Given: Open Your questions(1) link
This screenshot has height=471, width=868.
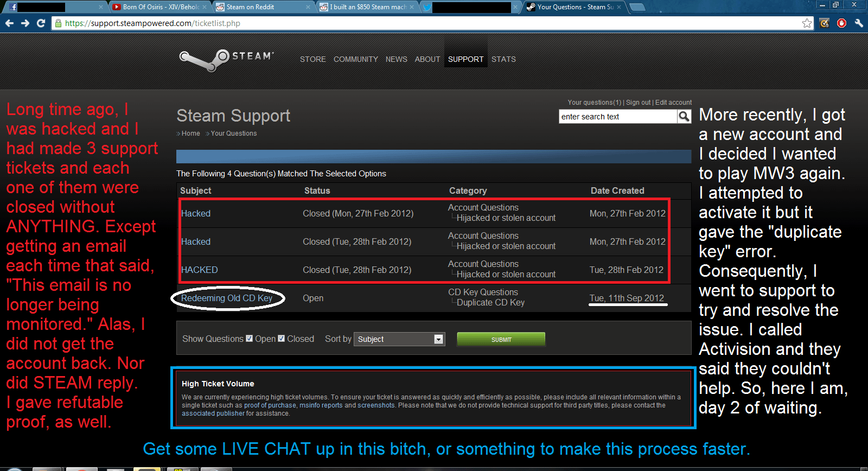Looking at the screenshot, I should [x=595, y=103].
